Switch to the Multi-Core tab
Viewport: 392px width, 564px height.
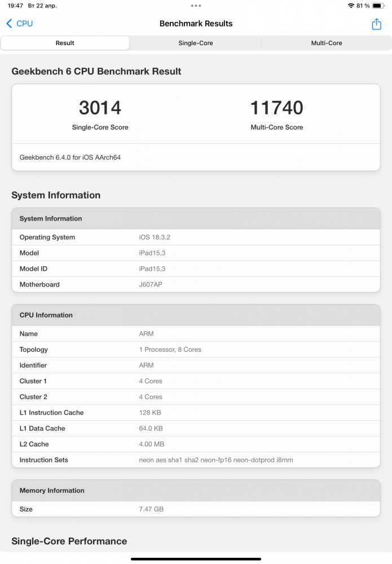pos(327,43)
